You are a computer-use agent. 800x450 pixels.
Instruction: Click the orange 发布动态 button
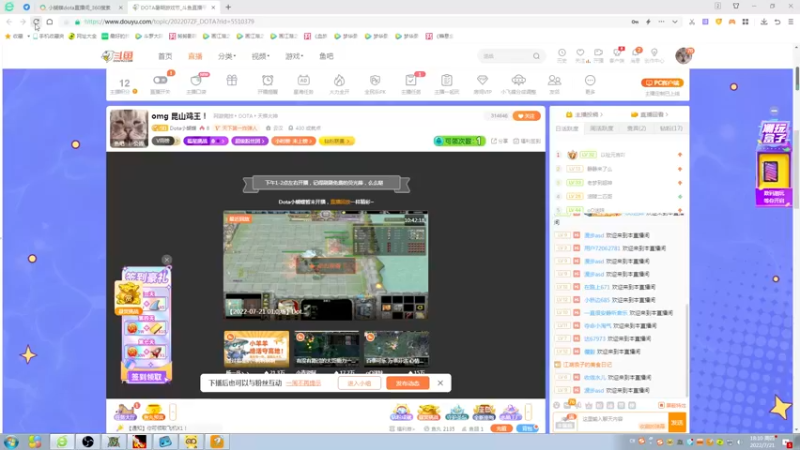tap(408, 383)
